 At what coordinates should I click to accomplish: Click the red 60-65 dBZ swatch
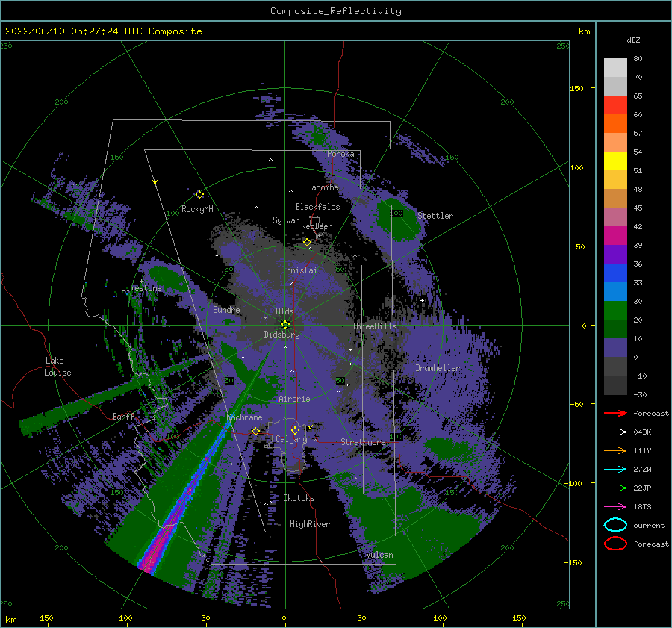pyautogui.click(x=615, y=105)
